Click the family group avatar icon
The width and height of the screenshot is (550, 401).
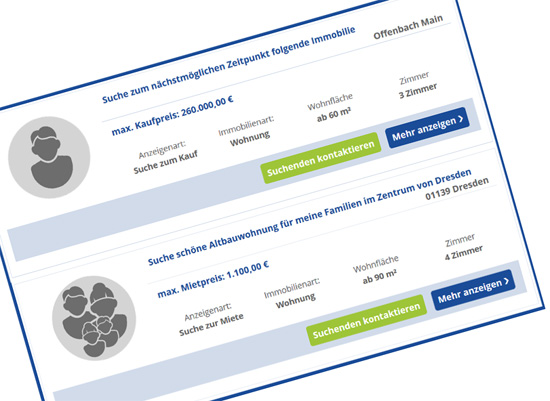click(x=94, y=318)
